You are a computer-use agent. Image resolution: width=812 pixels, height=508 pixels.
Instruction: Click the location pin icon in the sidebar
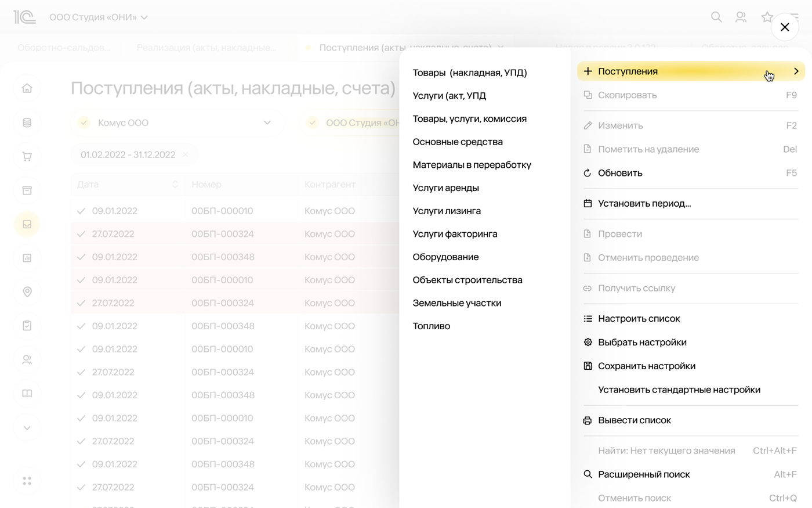[27, 292]
